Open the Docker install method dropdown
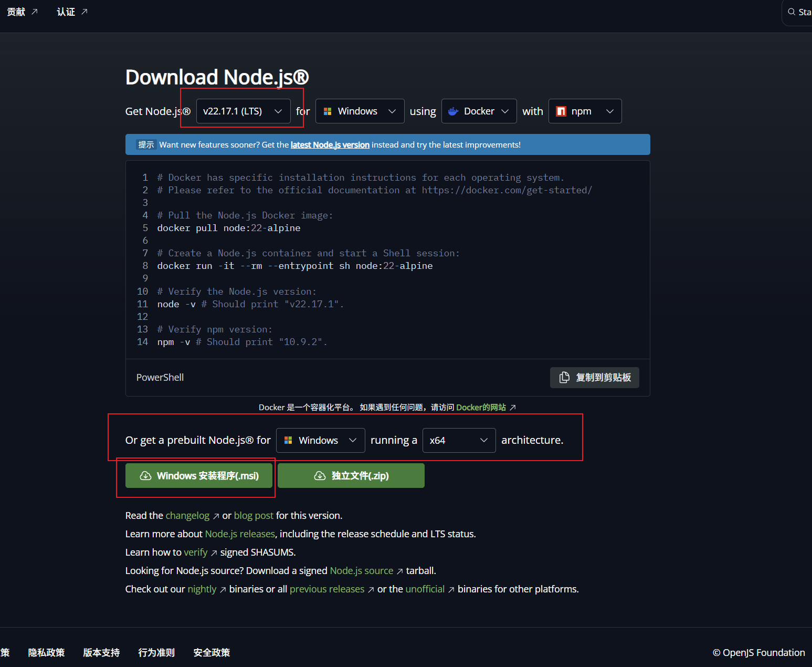 (479, 111)
